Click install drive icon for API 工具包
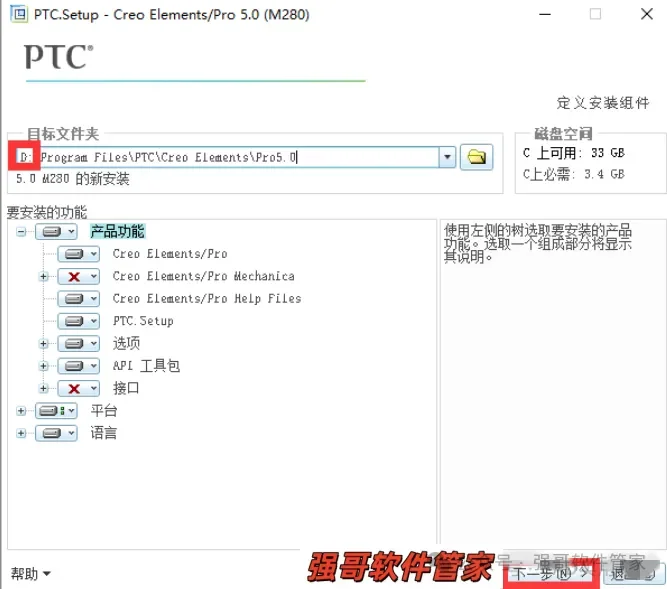Image resolution: width=667 pixels, height=589 pixels. pyautogui.click(x=74, y=366)
